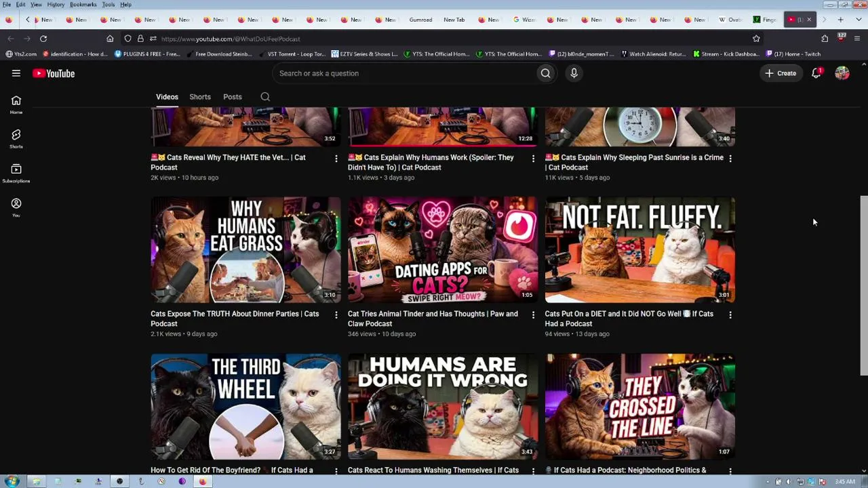Switch to the Gumroad browser tab
Viewport: 868px width, 488px height.
tap(420, 20)
